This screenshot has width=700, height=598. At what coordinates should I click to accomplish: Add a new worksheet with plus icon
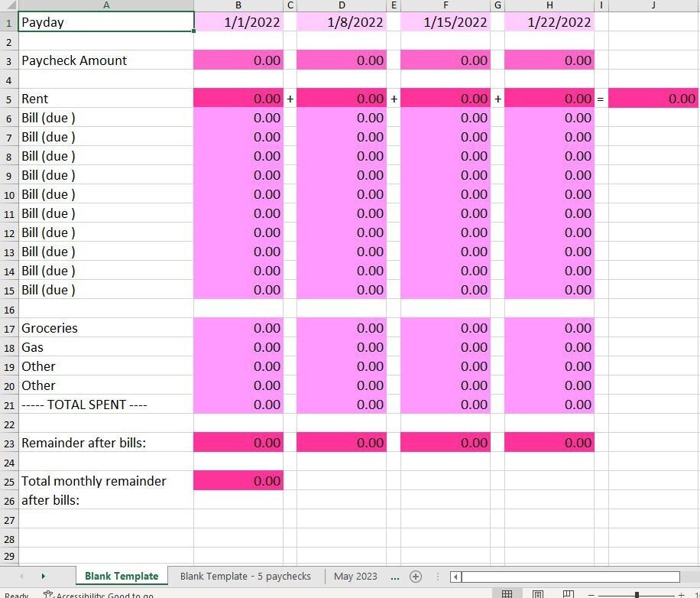coord(416,576)
